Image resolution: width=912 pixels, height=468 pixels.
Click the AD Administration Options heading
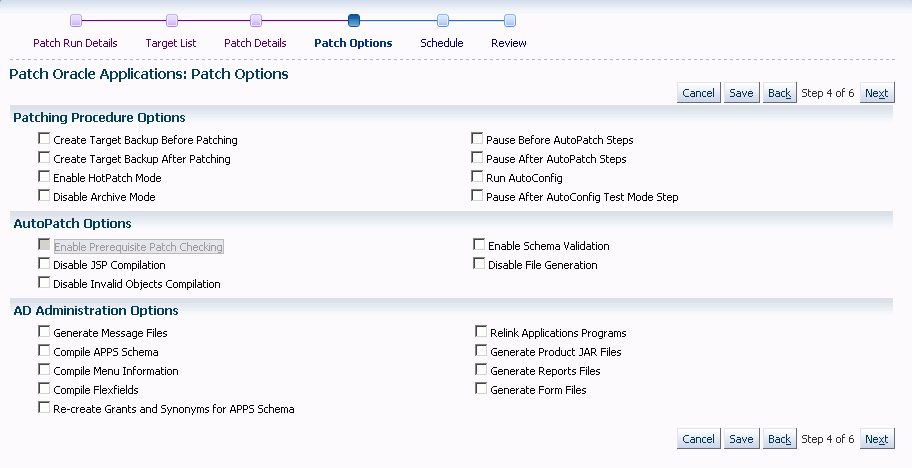pyautogui.click(x=96, y=310)
